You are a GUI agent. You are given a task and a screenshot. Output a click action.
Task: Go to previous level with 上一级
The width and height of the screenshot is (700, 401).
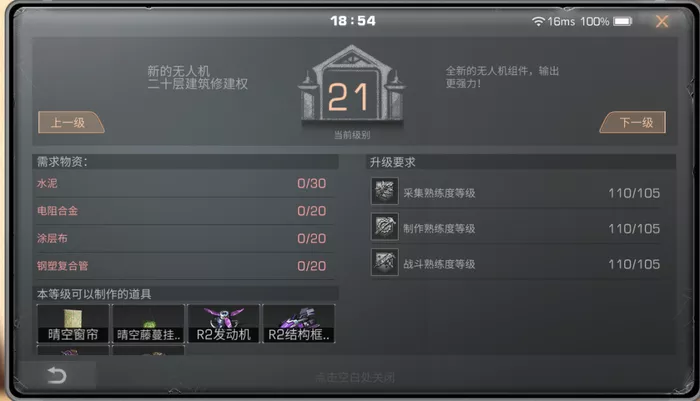[x=71, y=122]
